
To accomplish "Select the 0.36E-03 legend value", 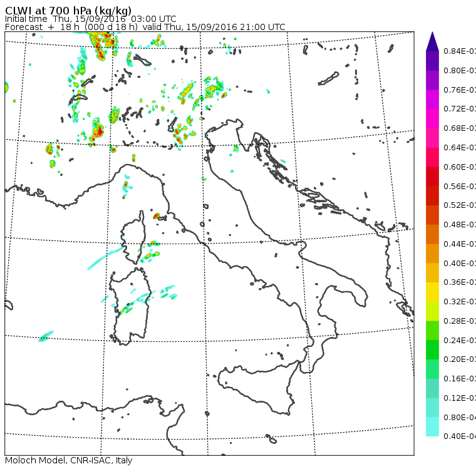I will pos(460,282).
